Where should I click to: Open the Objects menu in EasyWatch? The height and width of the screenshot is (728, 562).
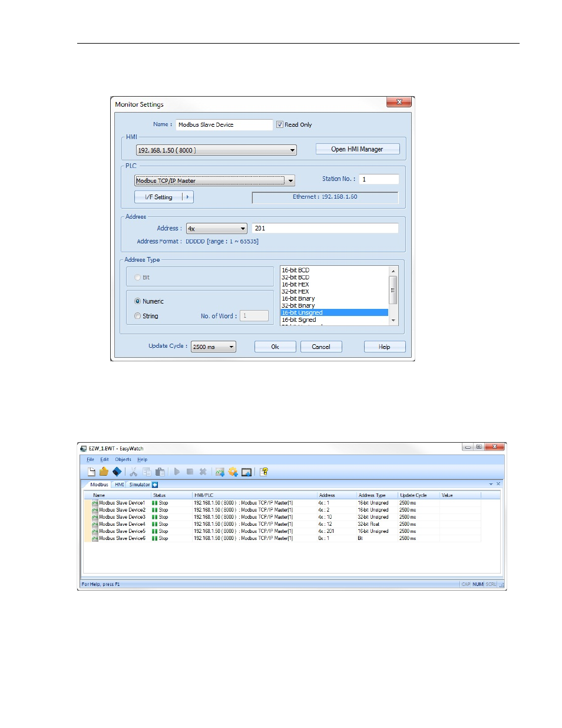(123, 459)
